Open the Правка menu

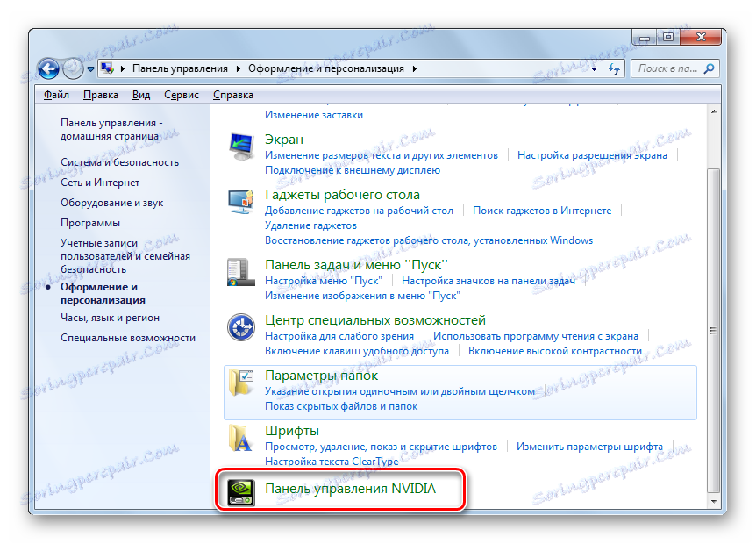pos(101,95)
